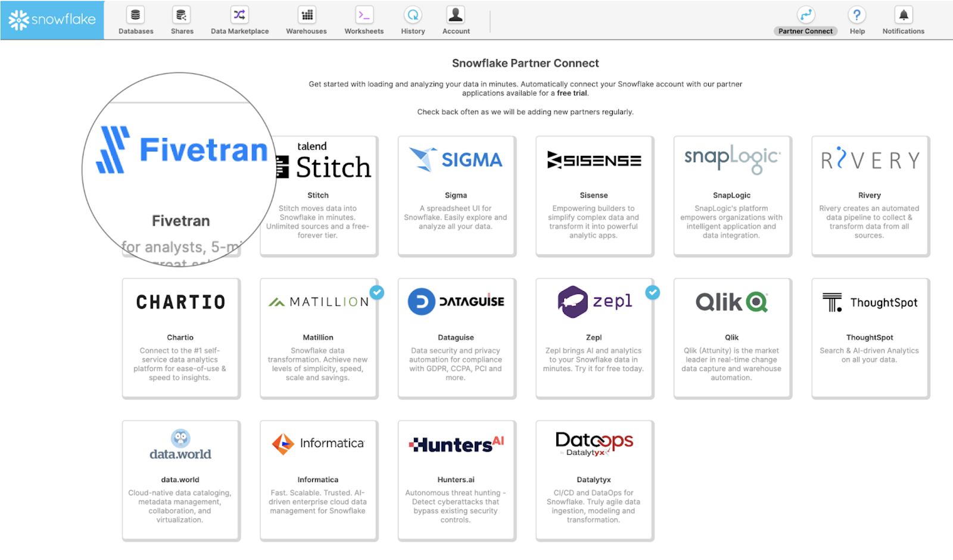Select the Partner Connect label
Viewport: 953px width, 560px height.
(805, 31)
